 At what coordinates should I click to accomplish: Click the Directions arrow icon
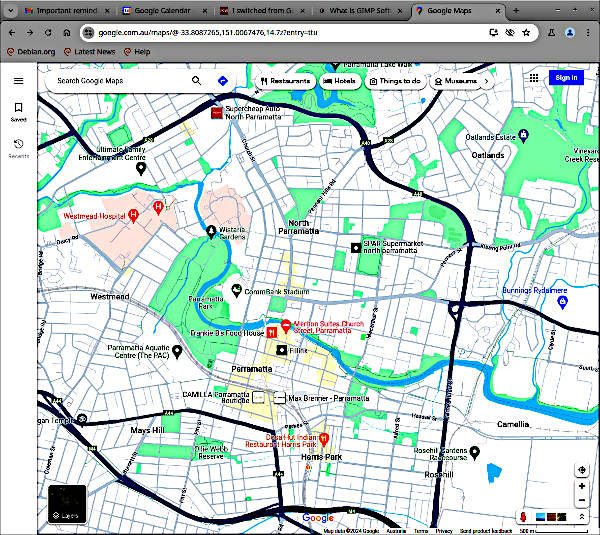coord(222,80)
